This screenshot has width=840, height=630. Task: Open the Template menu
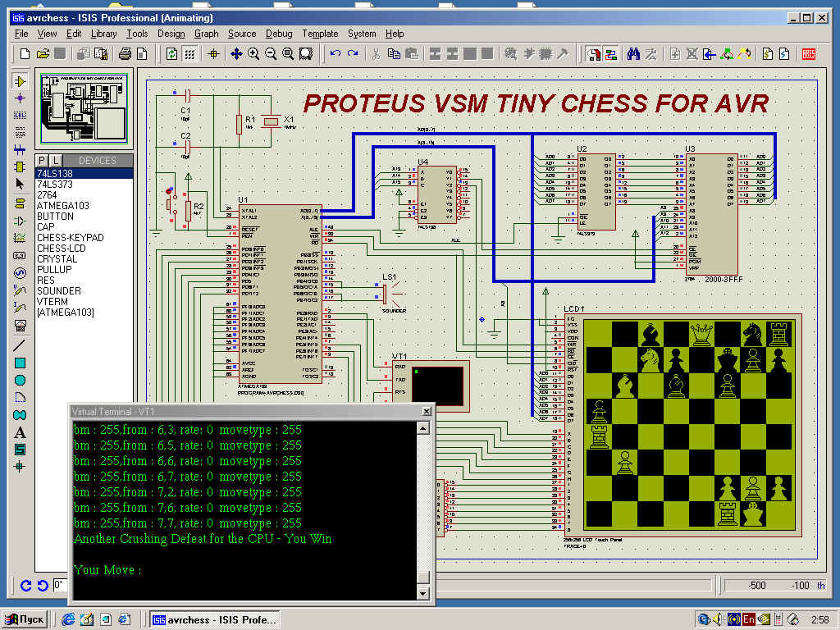point(319,34)
